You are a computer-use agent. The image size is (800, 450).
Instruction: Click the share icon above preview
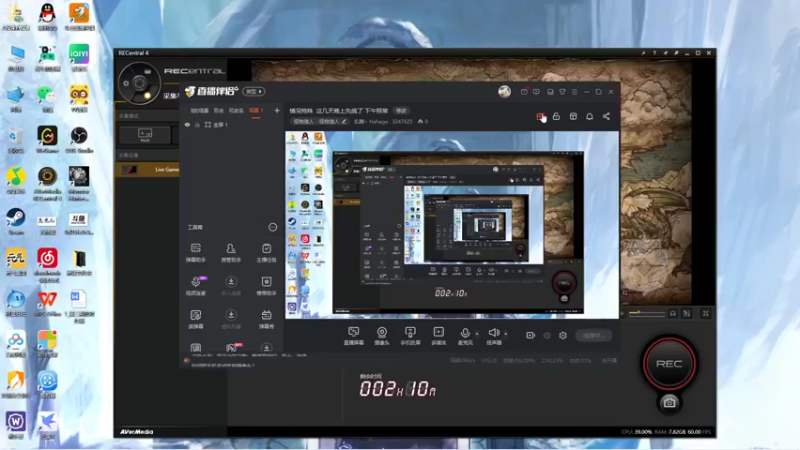(x=606, y=116)
